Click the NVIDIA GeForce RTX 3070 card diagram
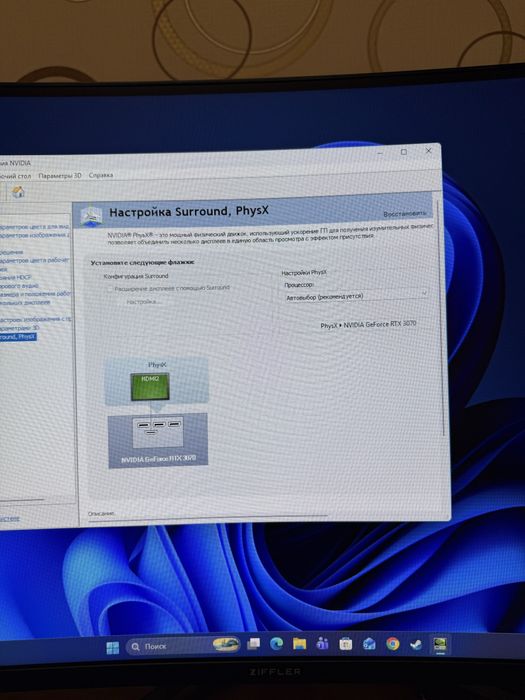The height and width of the screenshot is (700, 525). pyautogui.click(x=158, y=440)
